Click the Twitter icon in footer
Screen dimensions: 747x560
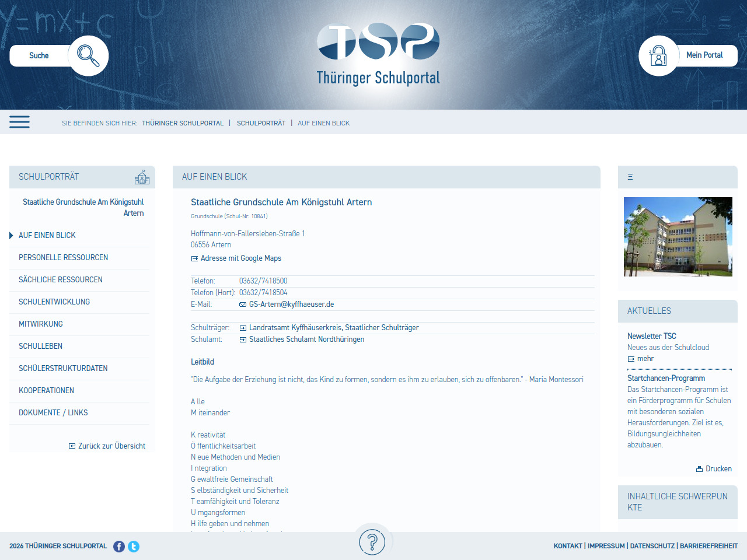(x=134, y=547)
